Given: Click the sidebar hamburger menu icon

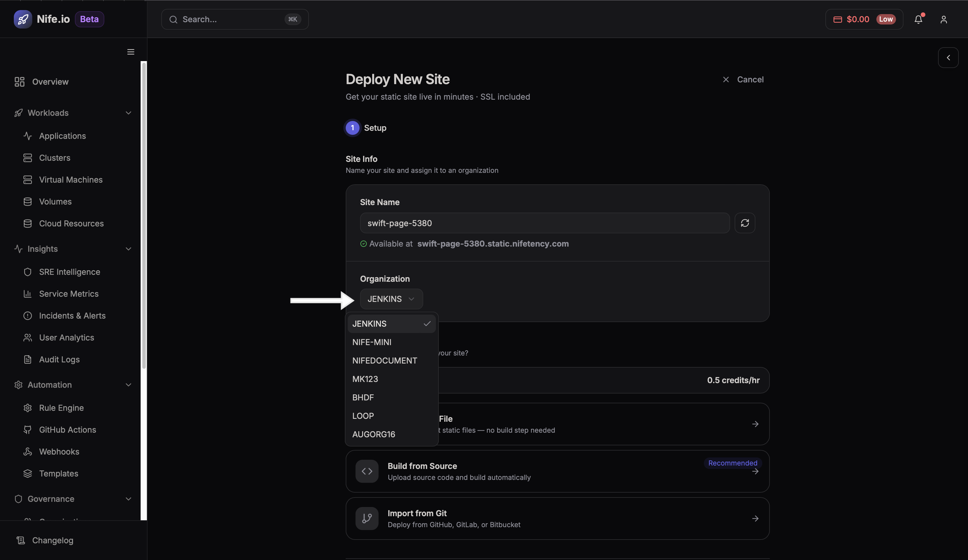Looking at the screenshot, I should tap(131, 52).
